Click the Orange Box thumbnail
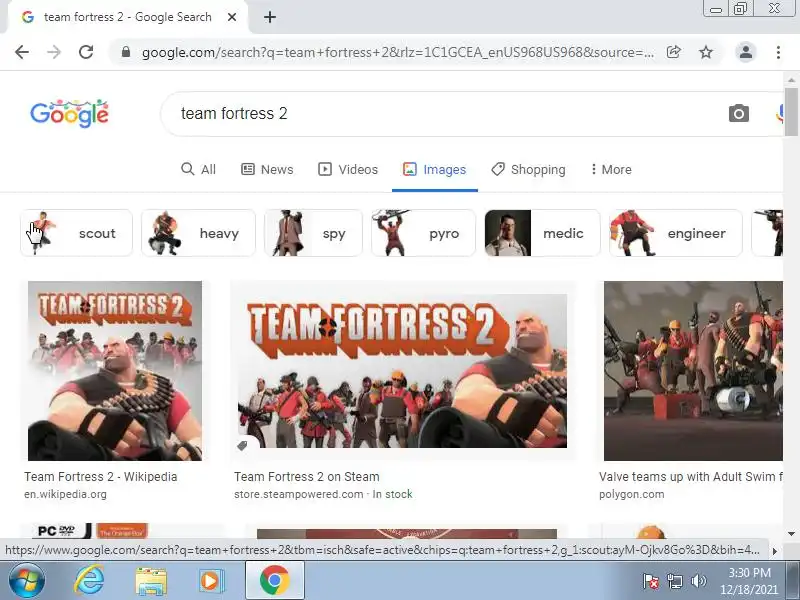 pos(122,531)
